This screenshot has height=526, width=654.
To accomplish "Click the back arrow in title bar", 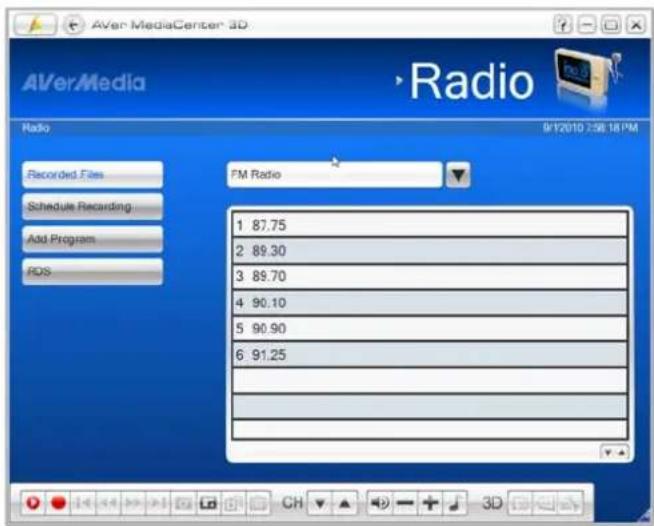I will pos(73,25).
